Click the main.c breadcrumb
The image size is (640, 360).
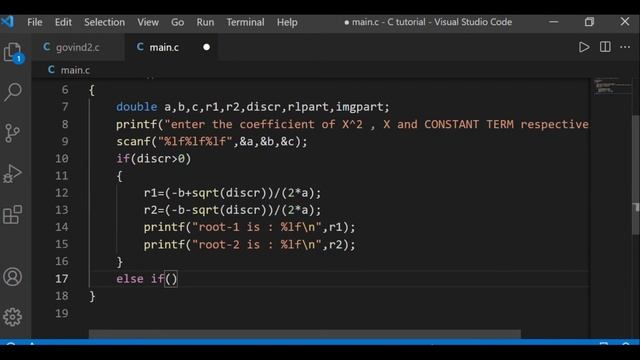(x=69, y=70)
